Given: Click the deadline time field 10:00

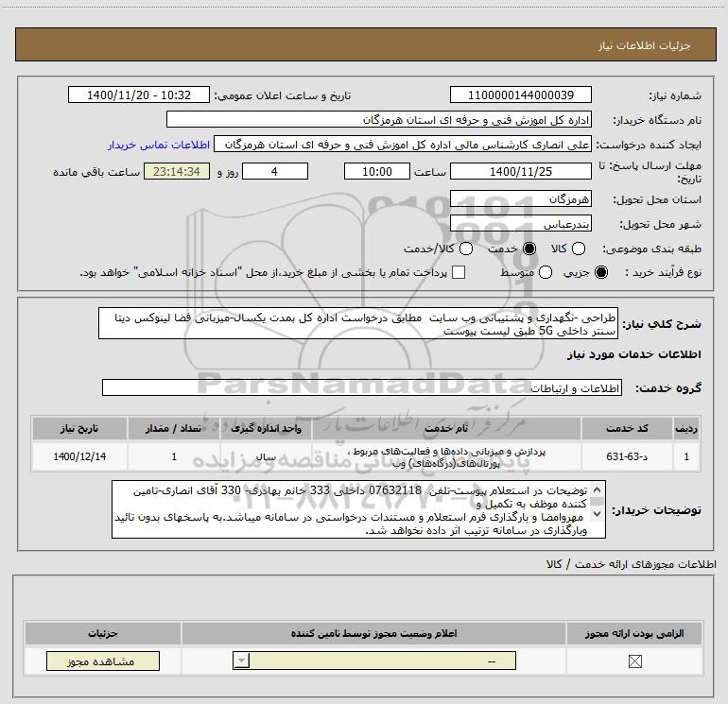Looking at the screenshot, I should click(x=377, y=172).
